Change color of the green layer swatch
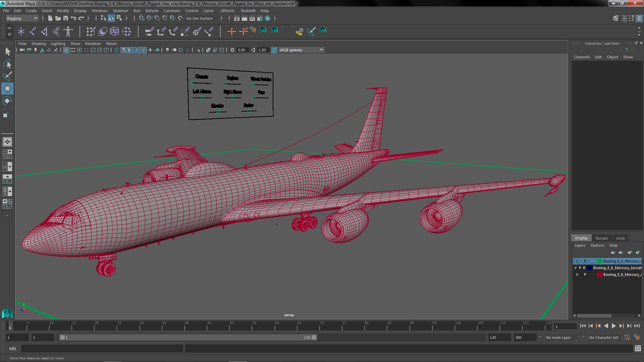644x362 pixels. pos(599,261)
